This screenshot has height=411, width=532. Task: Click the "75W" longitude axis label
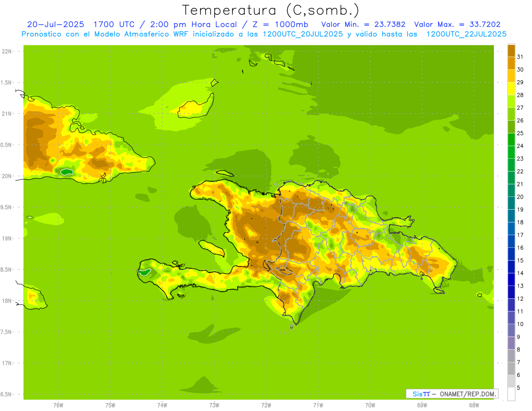point(110,405)
